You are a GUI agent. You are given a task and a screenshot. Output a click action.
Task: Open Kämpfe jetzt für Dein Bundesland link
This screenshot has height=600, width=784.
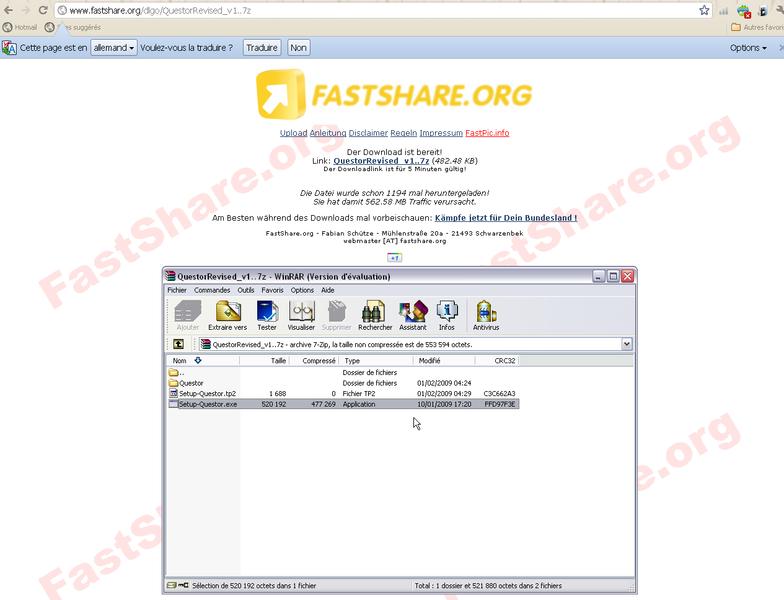point(506,218)
